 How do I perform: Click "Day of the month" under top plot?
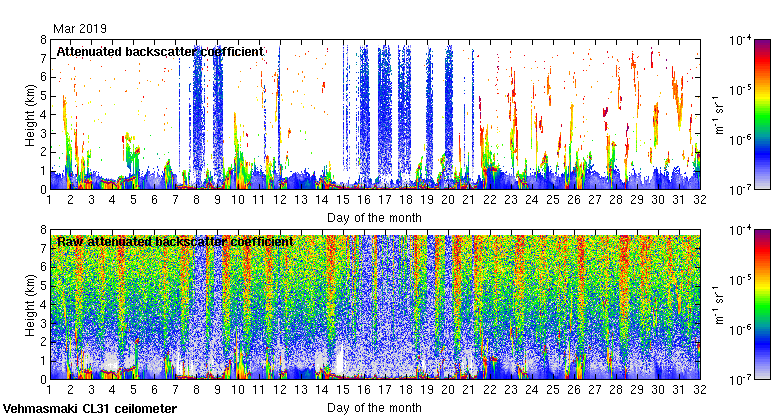374,217
